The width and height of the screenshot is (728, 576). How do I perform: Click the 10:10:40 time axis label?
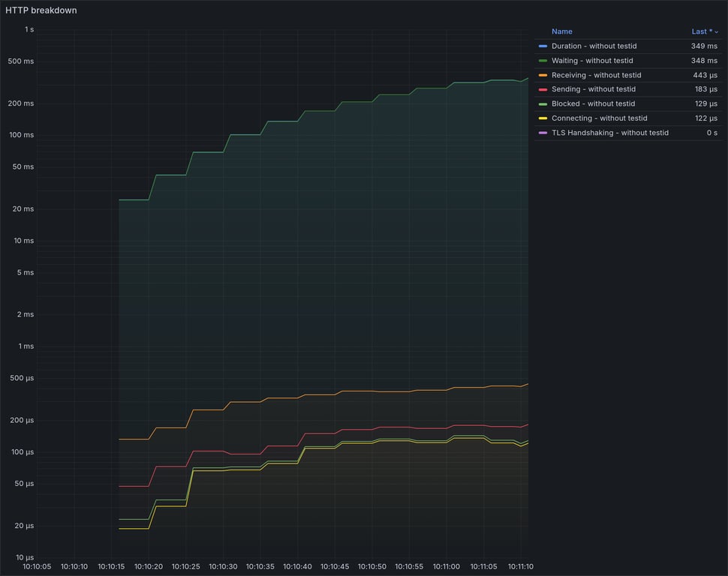[x=298, y=566]
